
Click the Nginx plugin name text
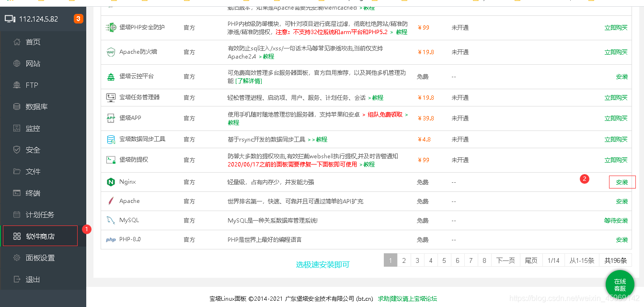pos(127,182)
